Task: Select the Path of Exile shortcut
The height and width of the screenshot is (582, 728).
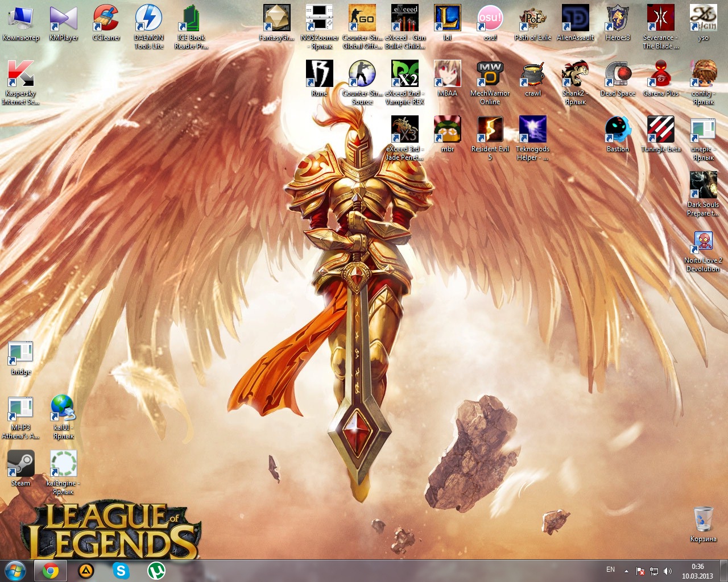Action: pos(533,23)
